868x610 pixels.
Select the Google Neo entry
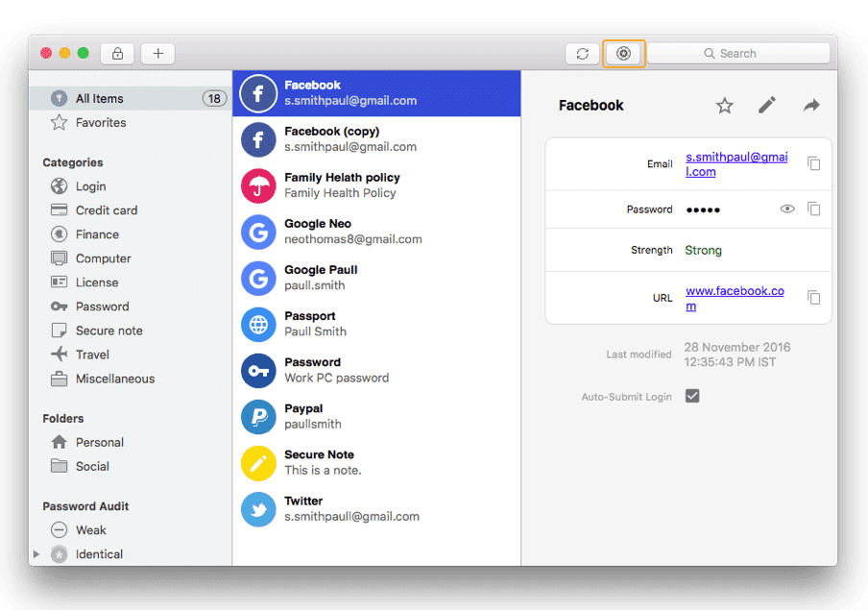[376, 232]
